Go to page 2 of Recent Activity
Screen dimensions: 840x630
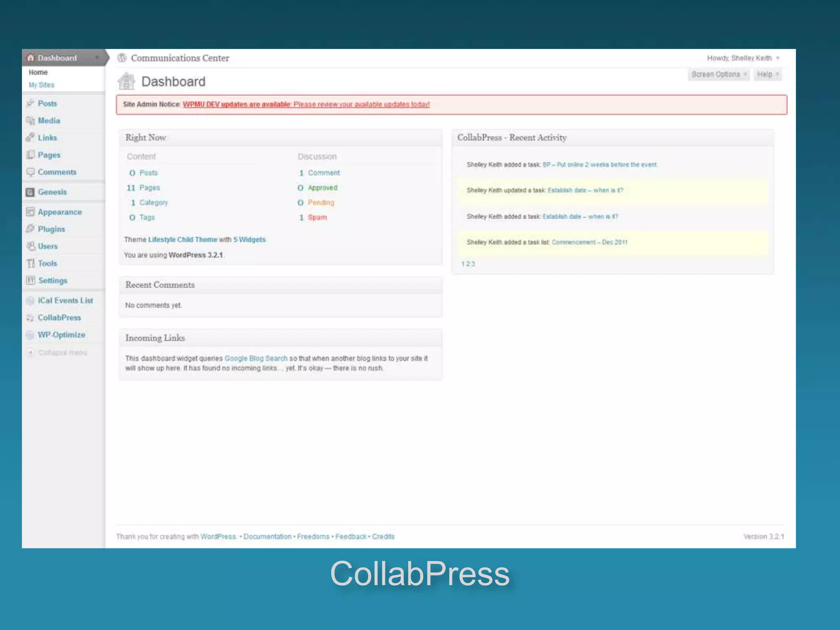point(468,264)
